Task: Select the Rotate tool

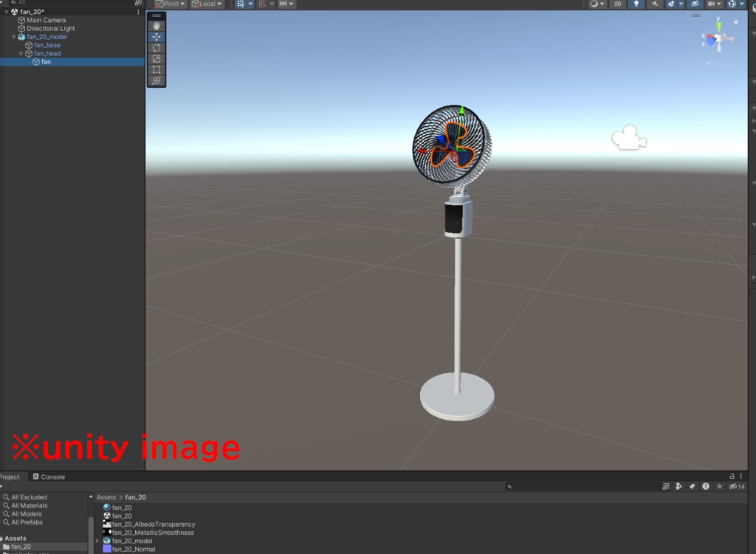Action: pyautogui.click(x=157, y=48)
